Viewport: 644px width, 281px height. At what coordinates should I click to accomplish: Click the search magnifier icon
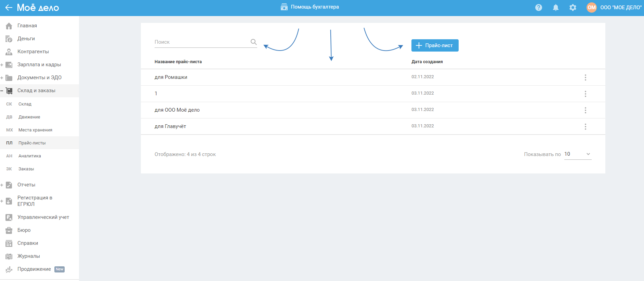coord(253,42)
